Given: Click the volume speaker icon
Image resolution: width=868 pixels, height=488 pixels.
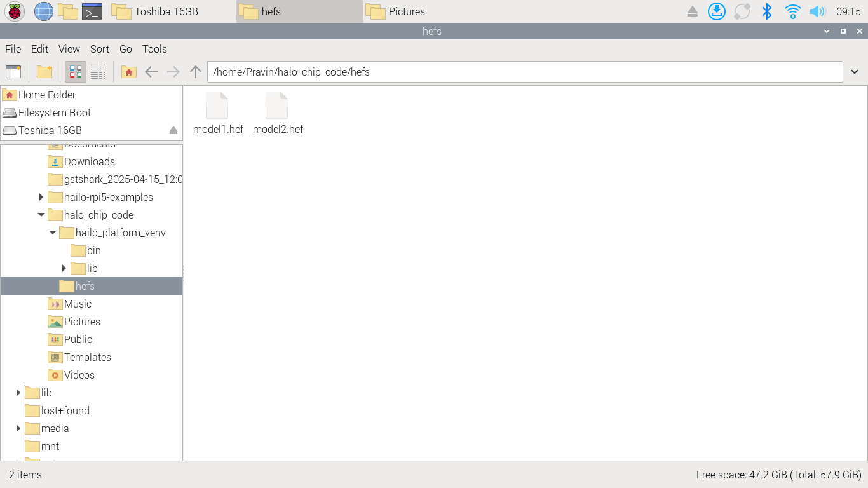Looking at the screenshot, I should (x=817, y=11).
